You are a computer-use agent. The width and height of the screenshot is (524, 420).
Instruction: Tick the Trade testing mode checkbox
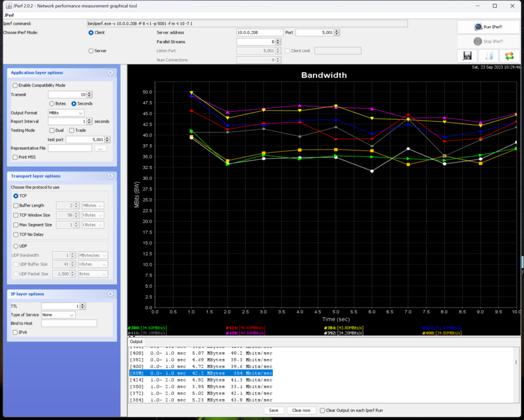[72, 130]
